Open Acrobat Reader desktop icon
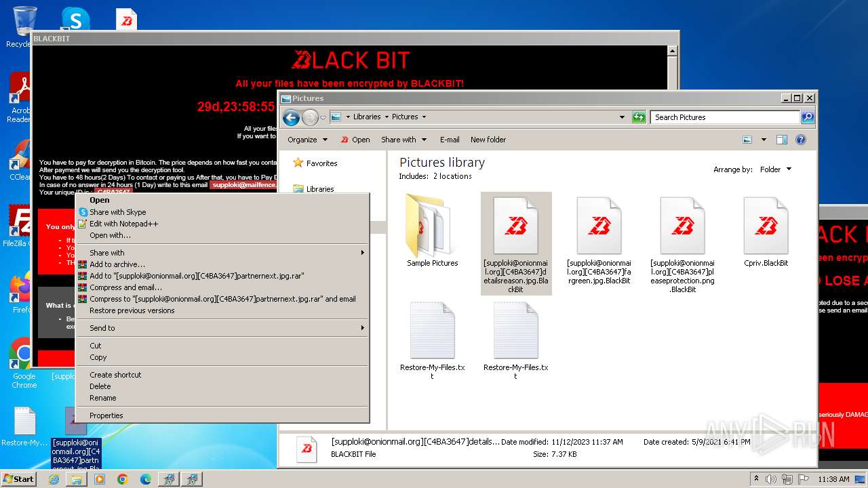The image size is (868, 488). (20, 97)
